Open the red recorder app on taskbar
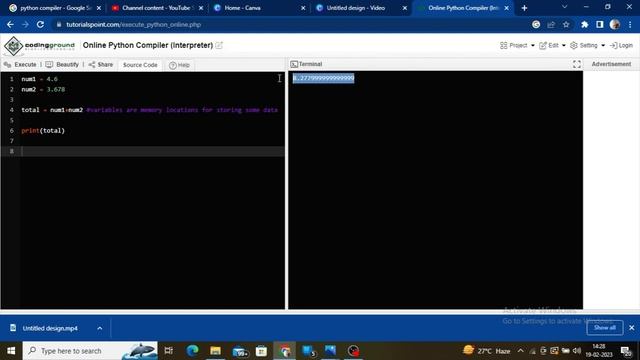 click(x=353, y=351)
